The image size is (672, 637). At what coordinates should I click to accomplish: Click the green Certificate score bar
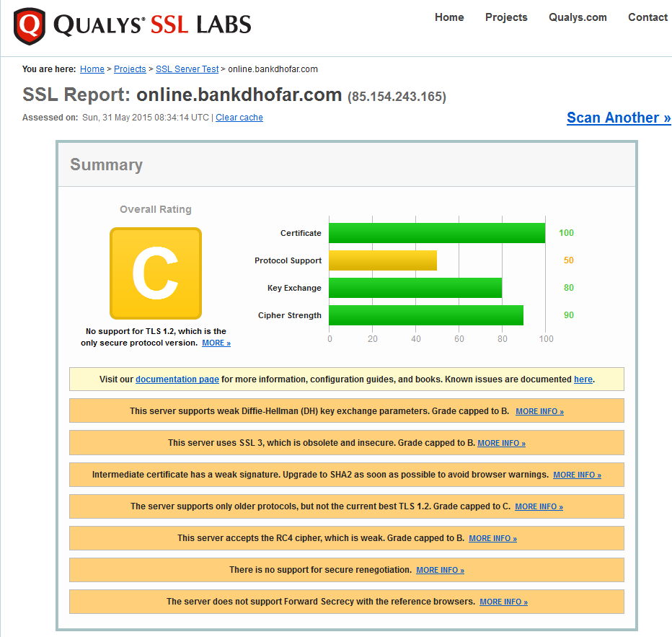(x=437, y=233)
